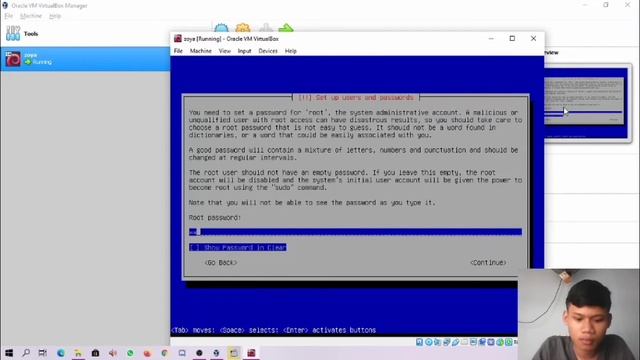Launch Microsoft Edge from taskbar
Screen dimensions: 640x360
[x=61, y=353]
